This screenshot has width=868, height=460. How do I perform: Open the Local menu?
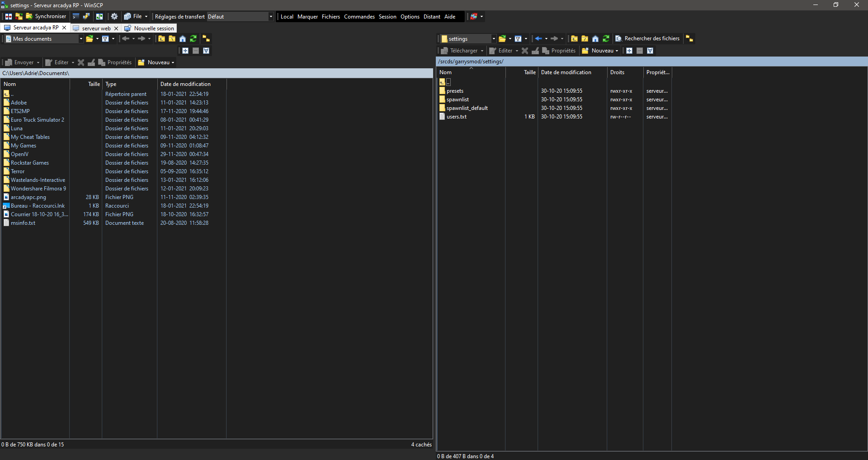[287, 17]
